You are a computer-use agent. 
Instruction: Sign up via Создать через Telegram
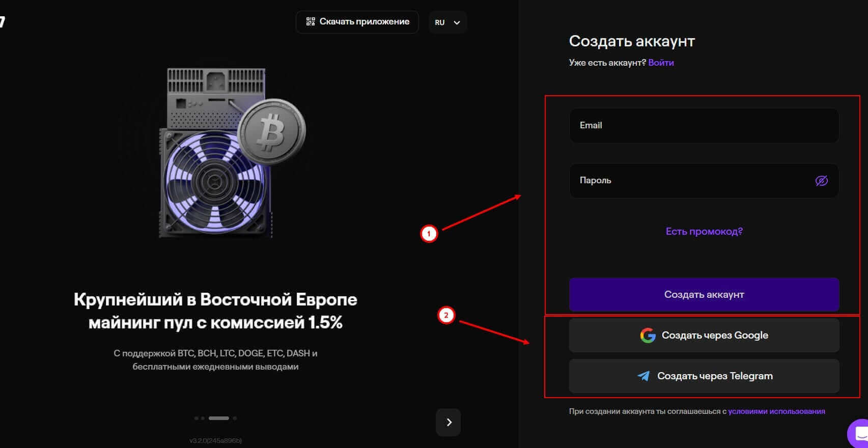pyautogui.click(x=704, y=376)
